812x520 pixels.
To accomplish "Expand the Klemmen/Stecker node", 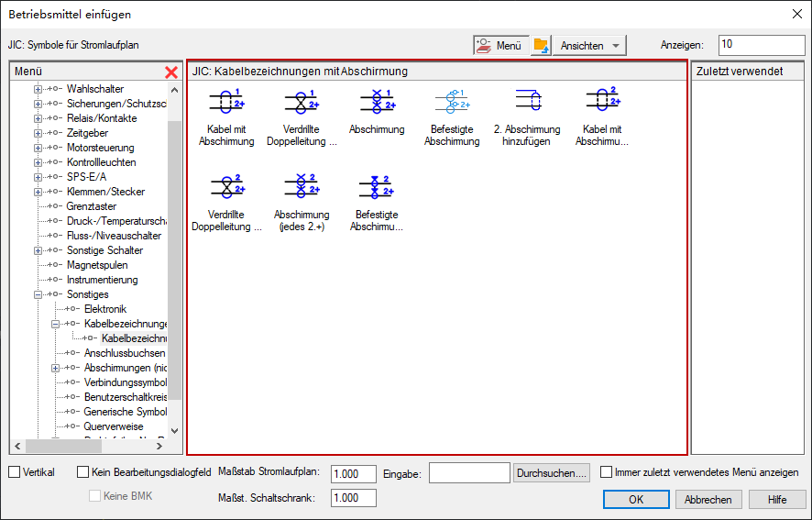I will tap(38, 192).
